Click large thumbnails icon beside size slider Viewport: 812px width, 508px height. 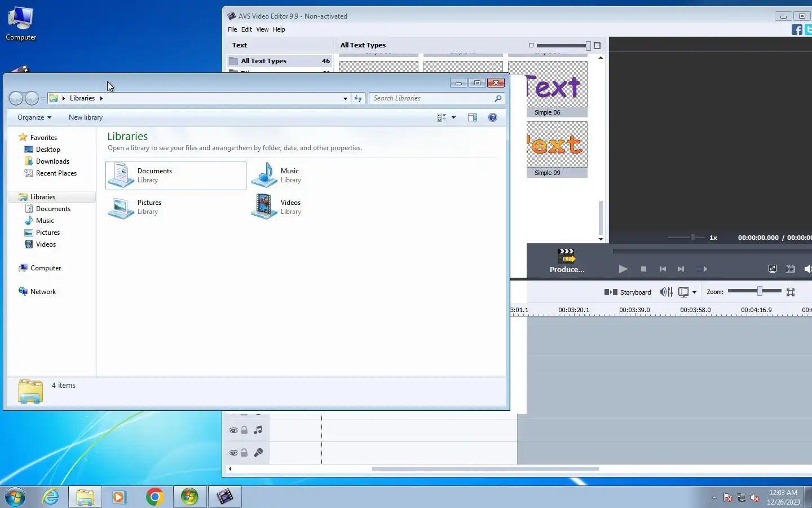pos(597,46)
